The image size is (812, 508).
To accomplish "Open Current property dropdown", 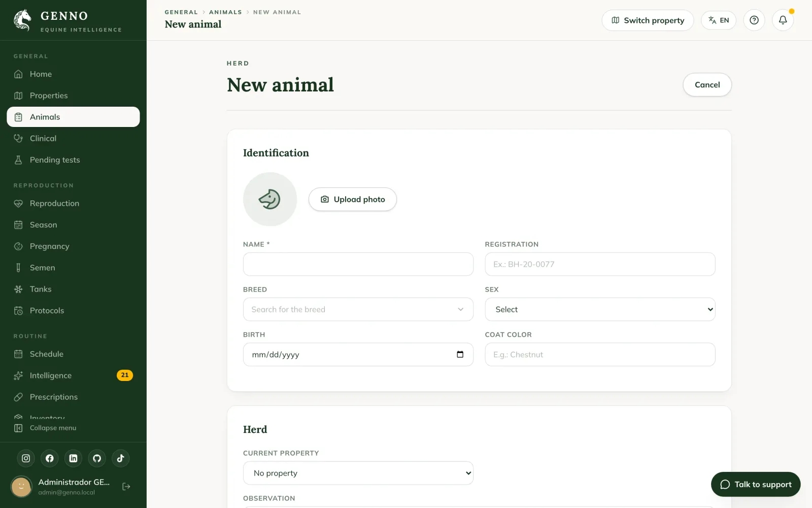I will 358,473.
